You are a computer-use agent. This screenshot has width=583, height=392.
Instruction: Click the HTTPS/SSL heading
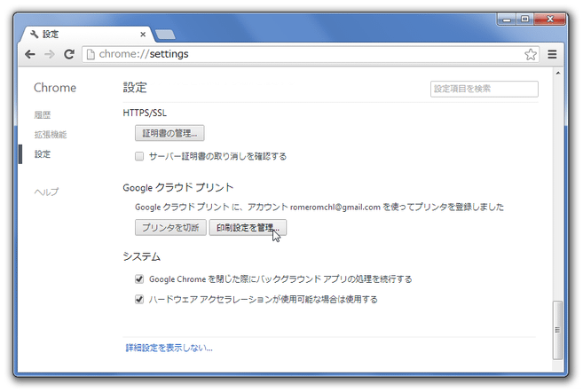click(x=145, y=113)
